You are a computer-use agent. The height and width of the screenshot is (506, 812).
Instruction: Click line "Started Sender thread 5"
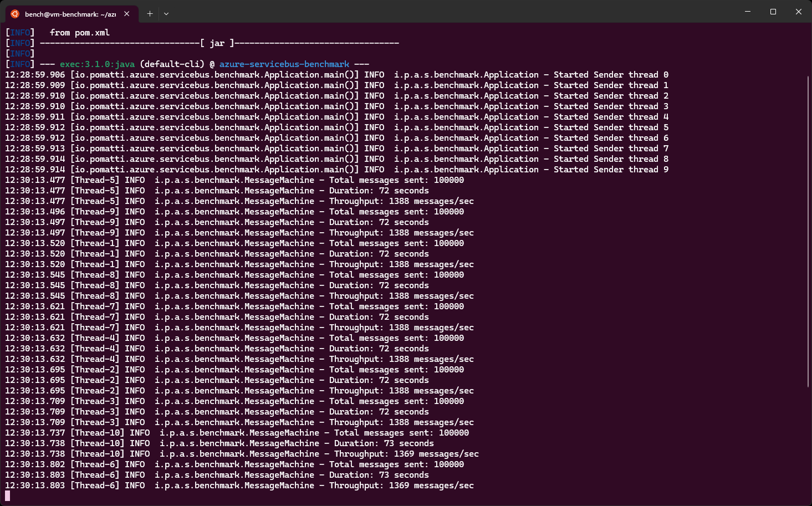[336, 127]
